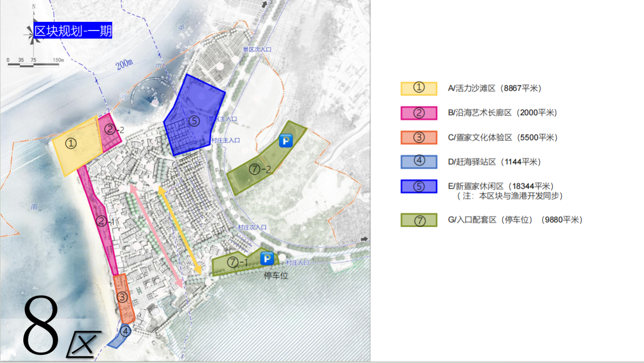This screenshot has width=644, height=363.
Task: Select the orange legend swatch numbered ③
Action: [418, 137]
